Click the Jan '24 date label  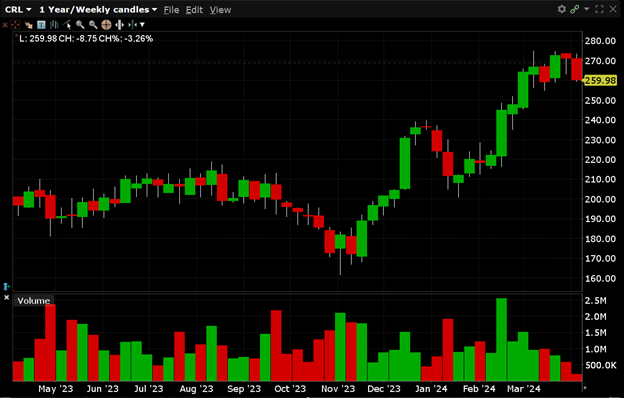tap(431, 389)
